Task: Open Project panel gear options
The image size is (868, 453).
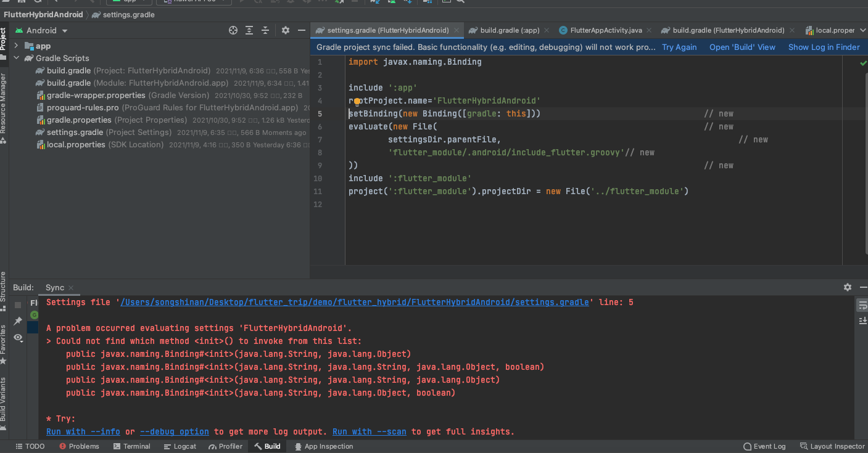Action: (286, 30)
